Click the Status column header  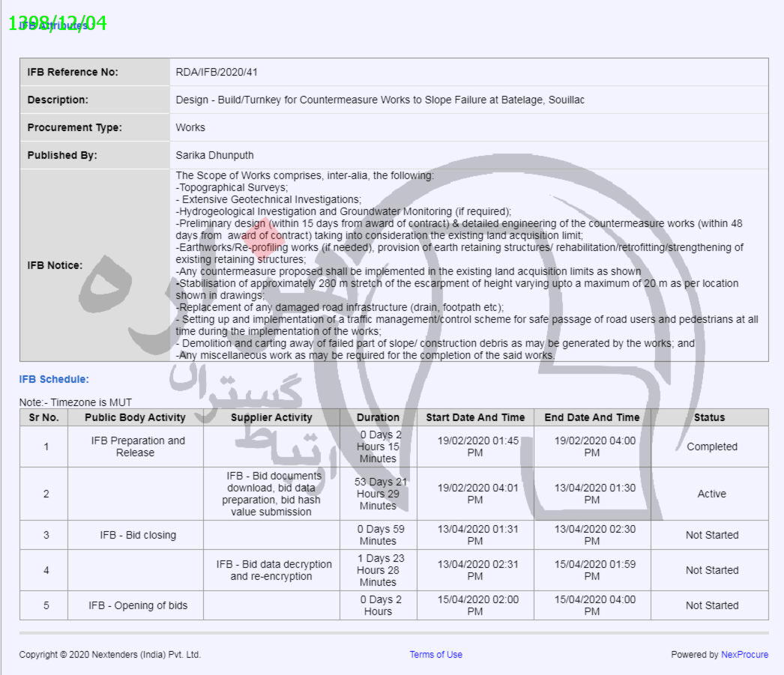pyautogui.click(x=709, y=417)
